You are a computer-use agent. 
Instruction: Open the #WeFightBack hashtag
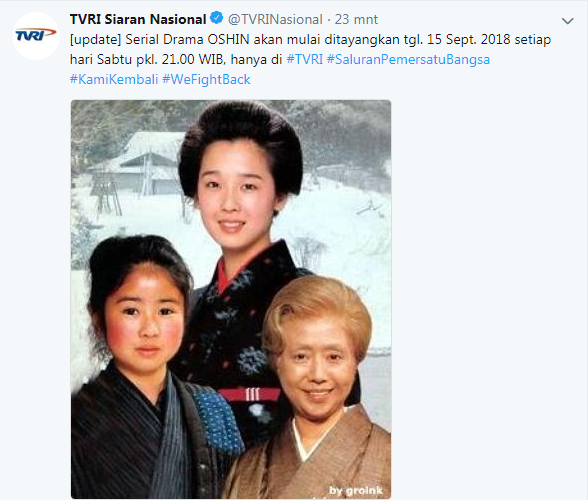coord(206,79)
